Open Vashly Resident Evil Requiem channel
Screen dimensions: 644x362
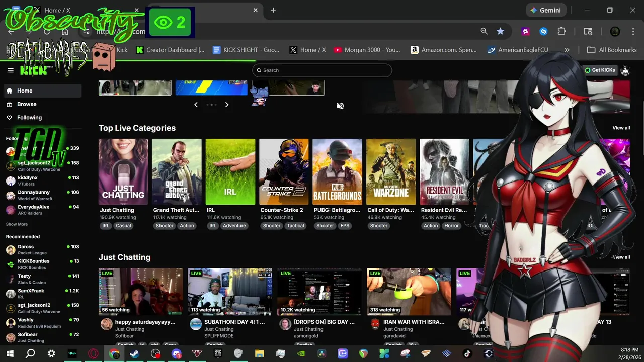pyautogui.click(x=42, y=322)
